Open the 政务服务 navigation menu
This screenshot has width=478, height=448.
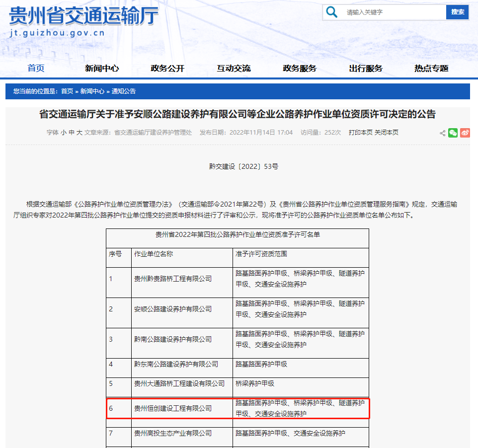click(300, 68)
